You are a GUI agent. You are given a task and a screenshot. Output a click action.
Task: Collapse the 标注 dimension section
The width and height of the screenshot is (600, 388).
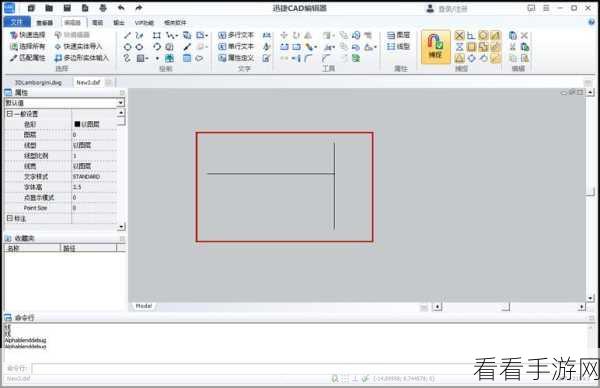pos(10,218)
